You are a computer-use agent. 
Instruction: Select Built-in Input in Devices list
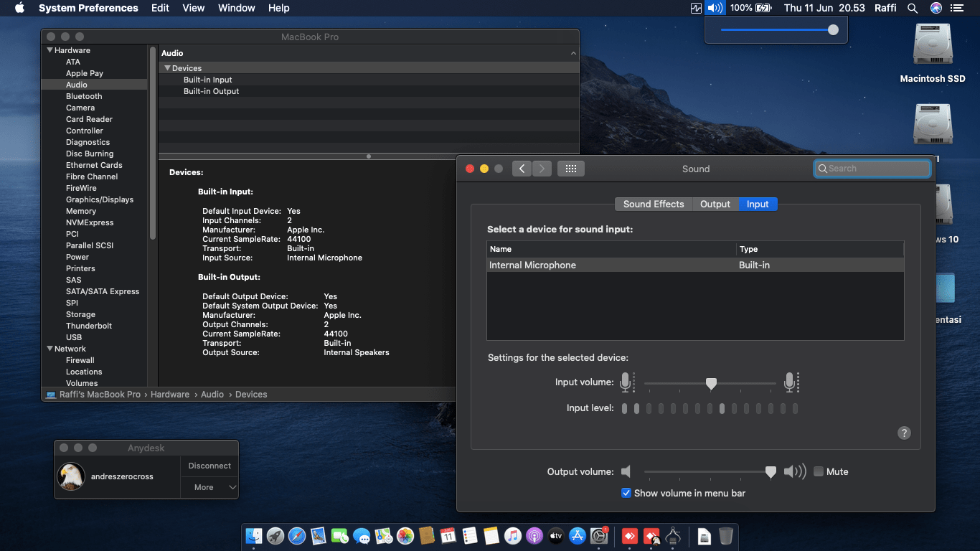[x=207, y=80]
